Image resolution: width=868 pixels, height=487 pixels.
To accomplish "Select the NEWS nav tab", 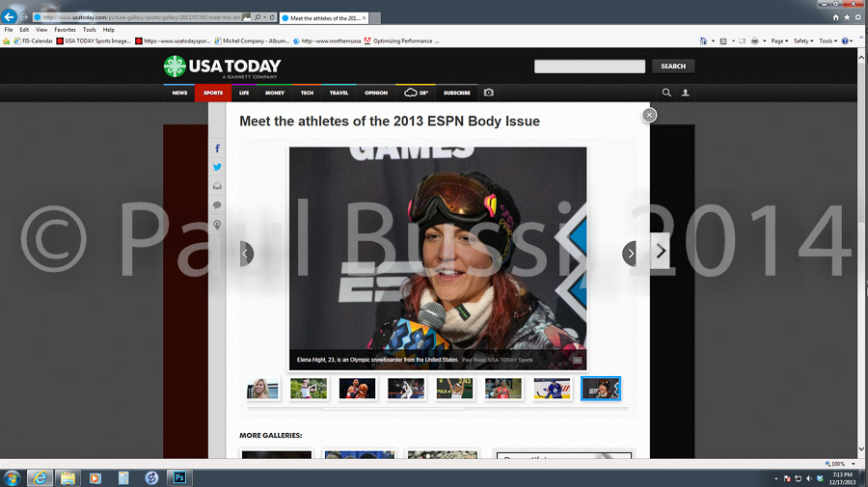I will (x=179, y=93).
